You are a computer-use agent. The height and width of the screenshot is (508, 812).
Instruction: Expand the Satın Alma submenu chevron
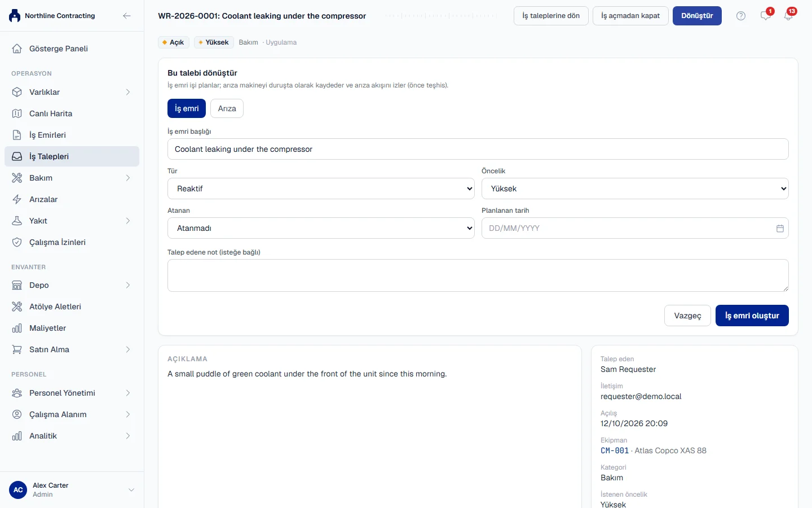point(128,349)
